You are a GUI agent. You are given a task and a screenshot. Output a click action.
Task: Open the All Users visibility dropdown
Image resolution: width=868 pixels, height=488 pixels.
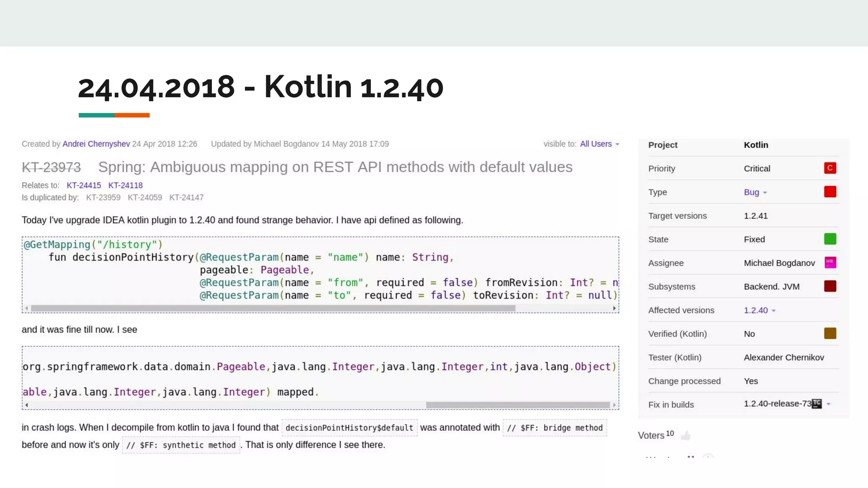[x=600, y=144]
